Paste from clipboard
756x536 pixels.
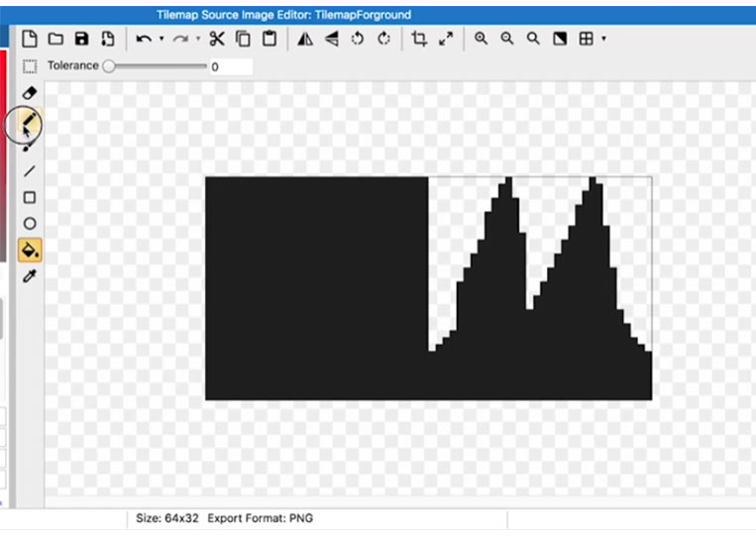click(x=270, y=39)
